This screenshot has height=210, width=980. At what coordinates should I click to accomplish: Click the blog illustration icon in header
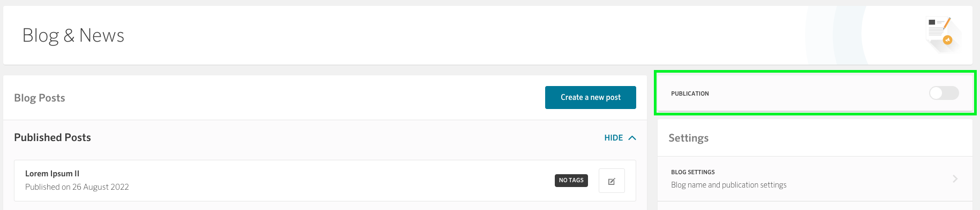943,34
